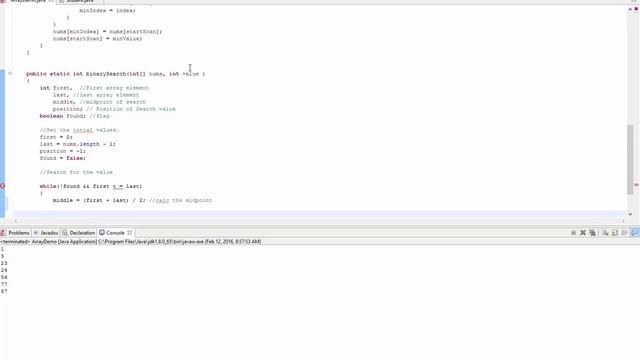This screenshot has height=360, width=640.
Task: Click the error marker beside the while line
Action: click(2, 186)
